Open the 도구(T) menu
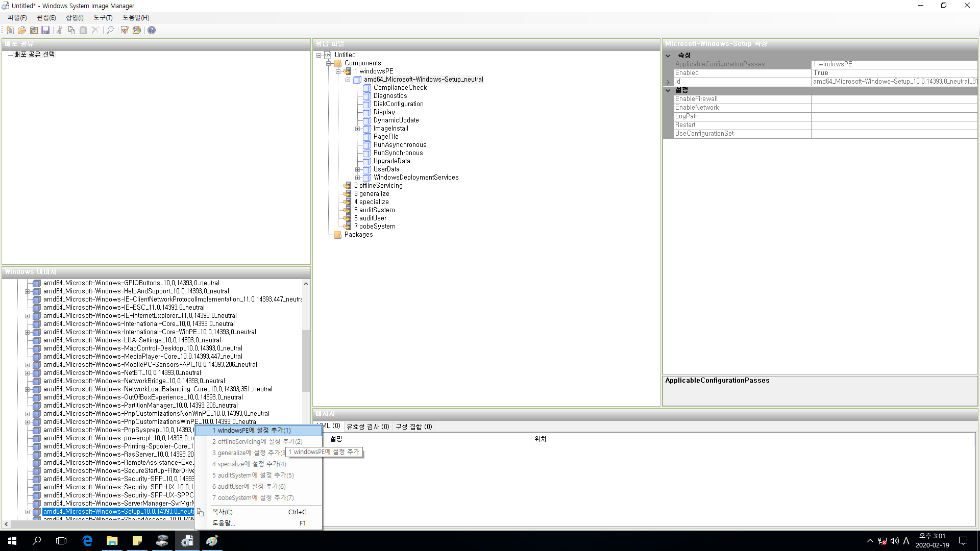The image size is (980, 551). (103, 17)
